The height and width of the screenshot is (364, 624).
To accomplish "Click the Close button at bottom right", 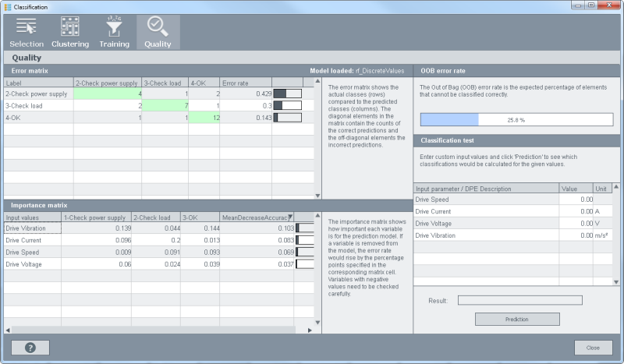I will pos(593,348).
